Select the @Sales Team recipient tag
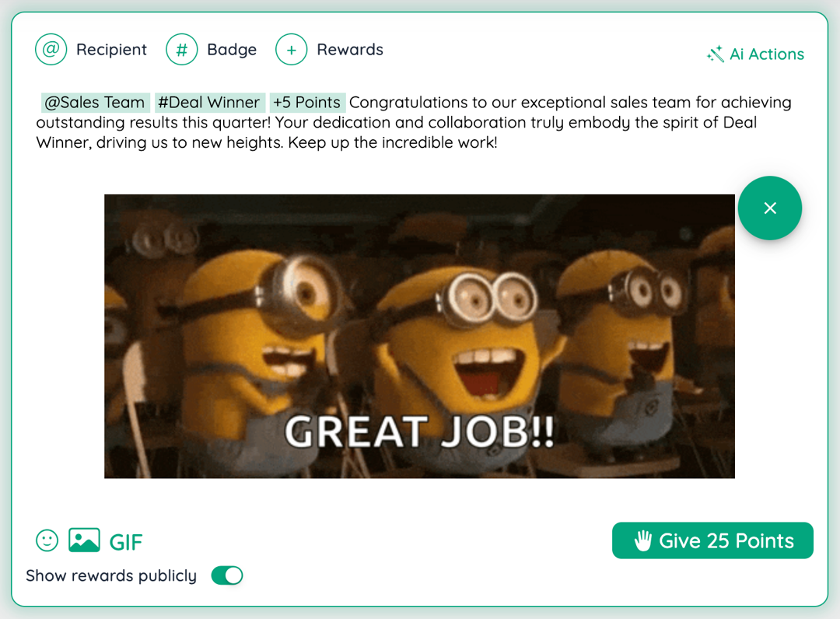 (x=95, y=103)
